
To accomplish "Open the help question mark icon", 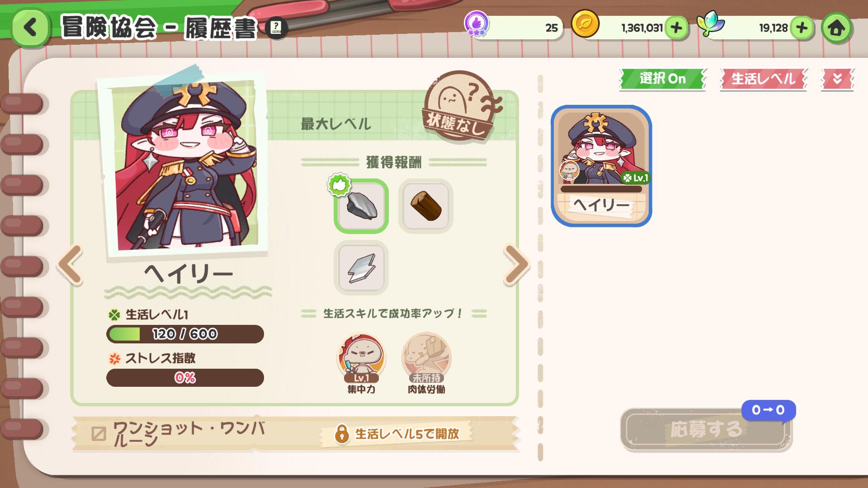I will tap(276, 28).
